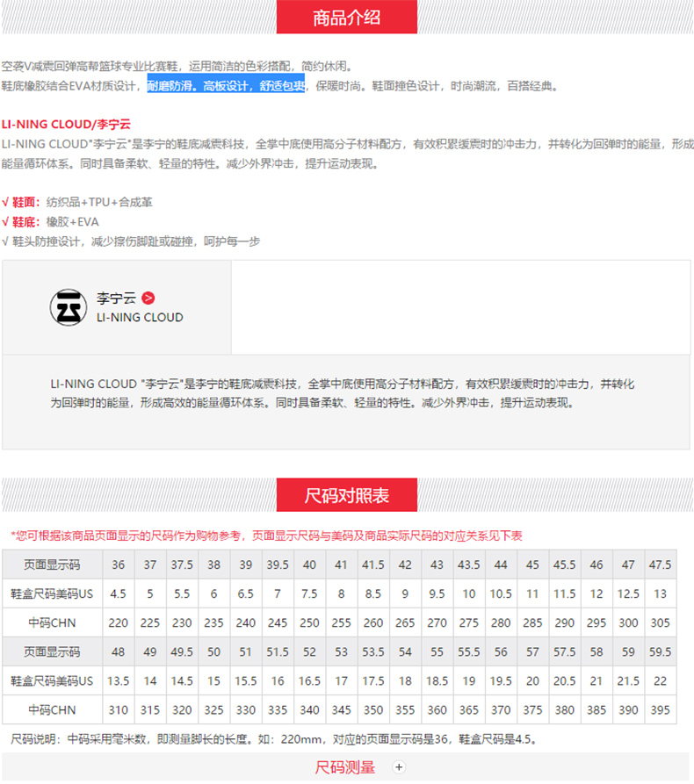Click the red heading LI-NING CLOUD/李宁云
Image resolution: width=694 pixels, height=784 pixels.
tap(66, 124)
